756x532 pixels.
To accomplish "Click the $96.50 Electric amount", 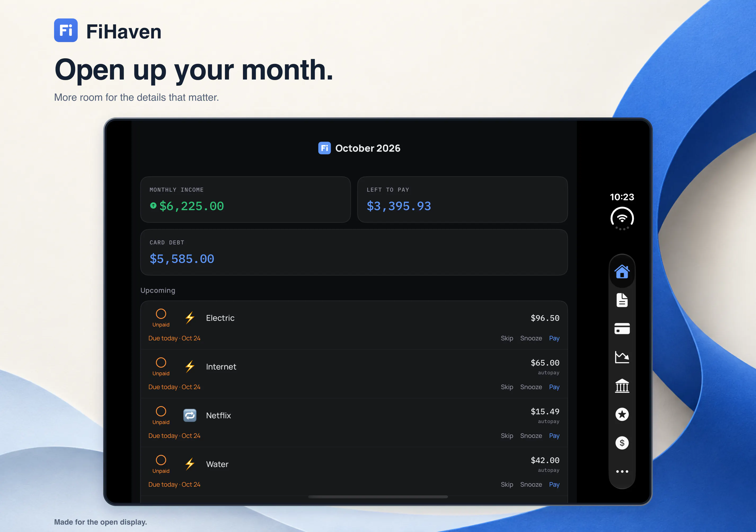I will tap(545, 318).
